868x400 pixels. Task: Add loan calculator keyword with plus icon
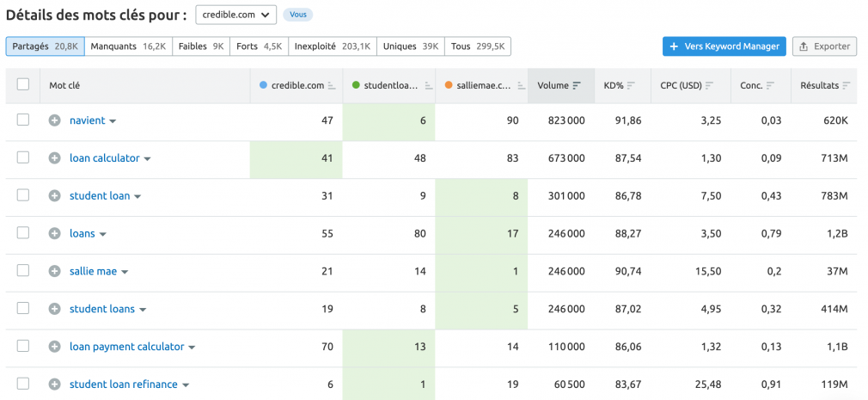pos(54,158)
